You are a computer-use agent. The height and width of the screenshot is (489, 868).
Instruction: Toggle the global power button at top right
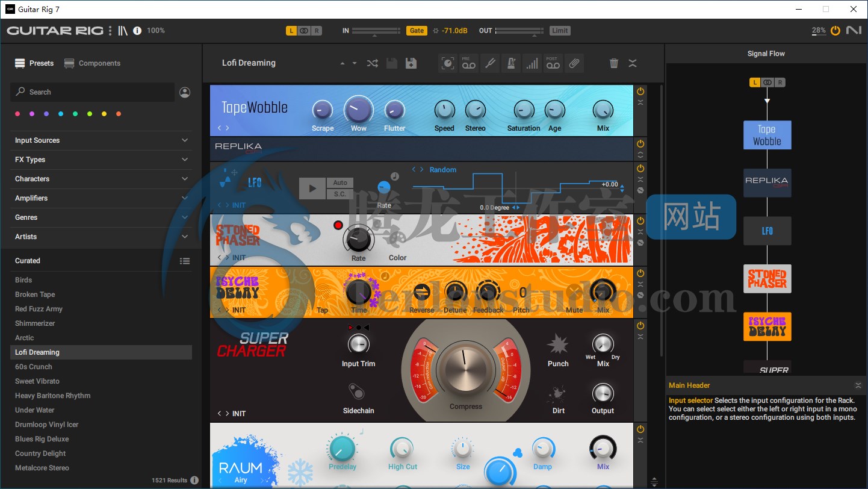pos(835,31)
